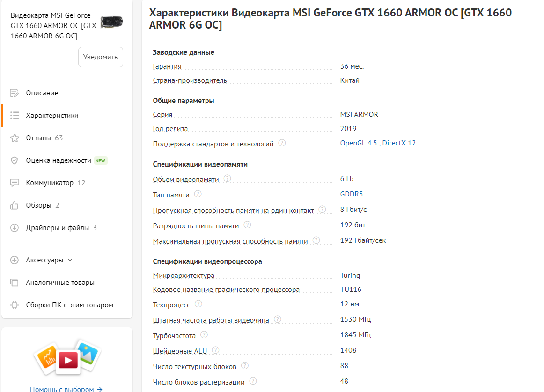
Task: Click the MSI ARMOR series value
Action: (x=359, y=115)
